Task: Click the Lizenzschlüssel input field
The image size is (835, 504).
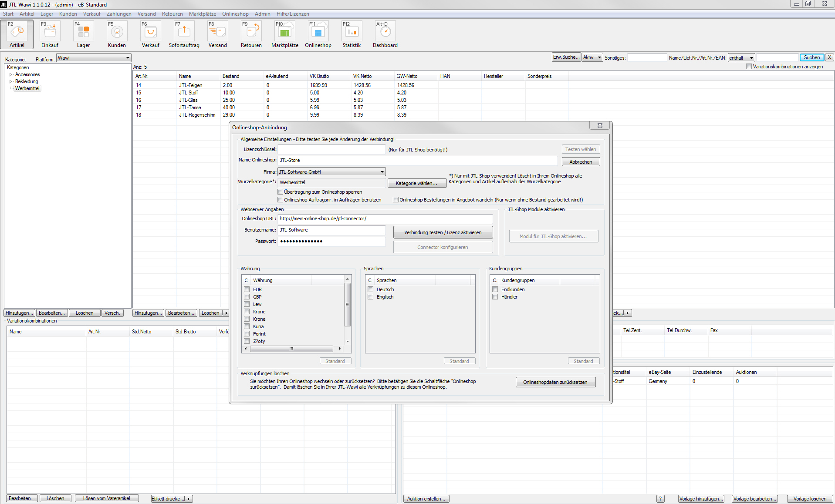Action: point(331,149)
